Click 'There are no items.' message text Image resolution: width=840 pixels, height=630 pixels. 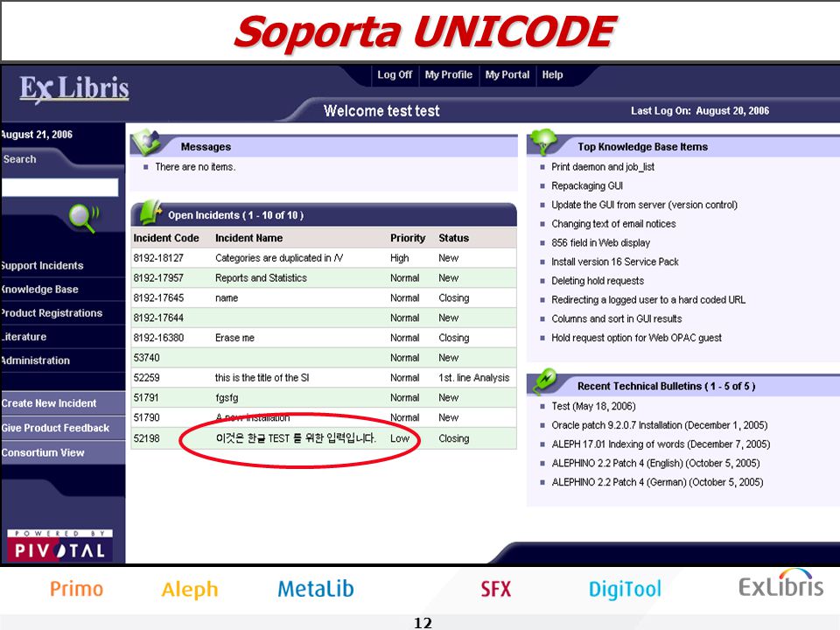click(x=195, y=167)
